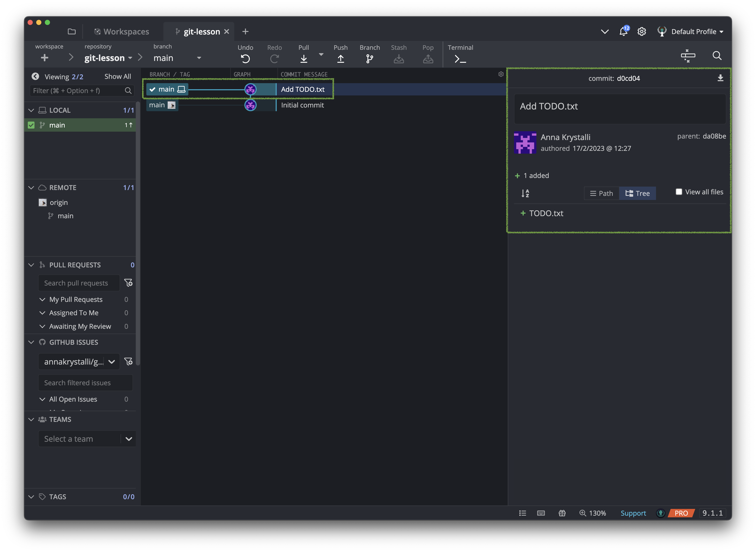Collapse the REMOTE section
Image resolution: width=756 pixels, height=552 pixels.
31,187
